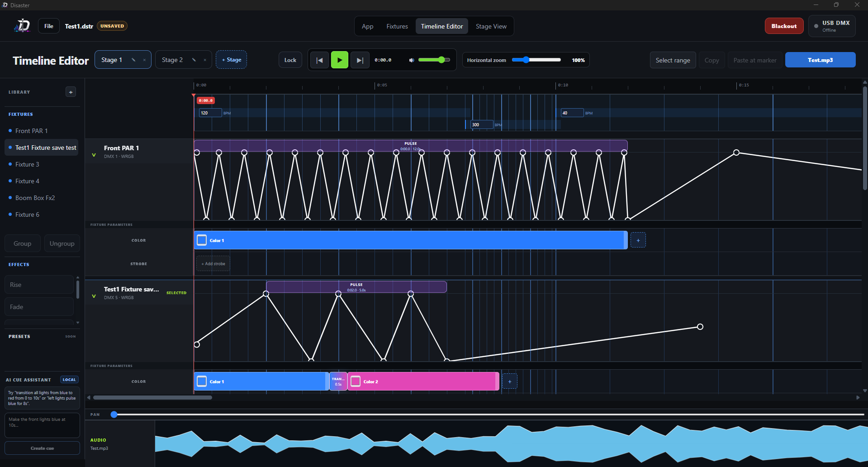Select the Stage 2 tab
Screen dimensions: 868x467
[173, 60]
